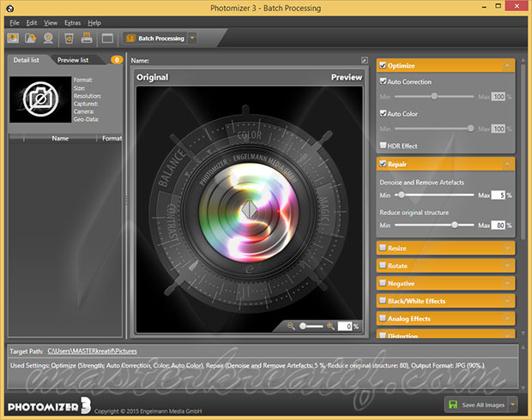Open the target path Pictures link

click(x=93, y=351)
